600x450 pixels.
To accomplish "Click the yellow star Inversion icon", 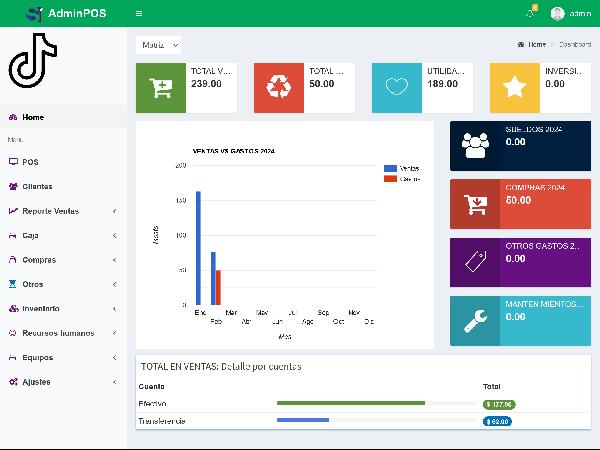I will point(515,87).
